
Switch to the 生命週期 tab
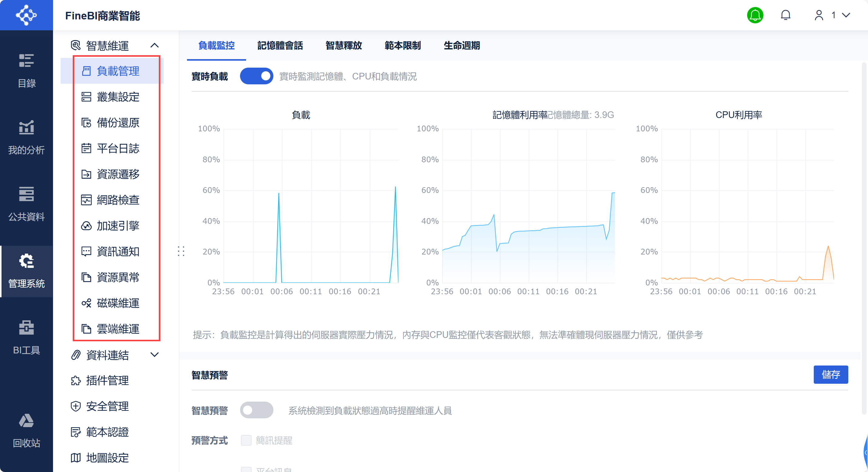pos(462,46)
